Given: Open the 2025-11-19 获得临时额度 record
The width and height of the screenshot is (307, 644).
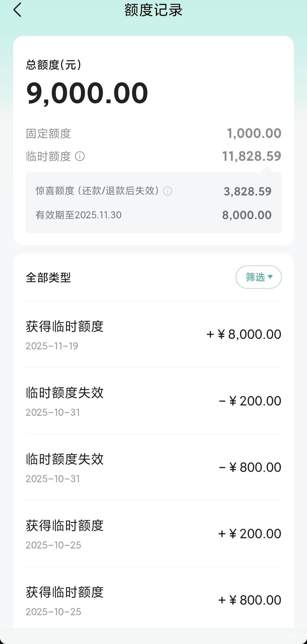Looking at the screenshot, I should 153,334.
